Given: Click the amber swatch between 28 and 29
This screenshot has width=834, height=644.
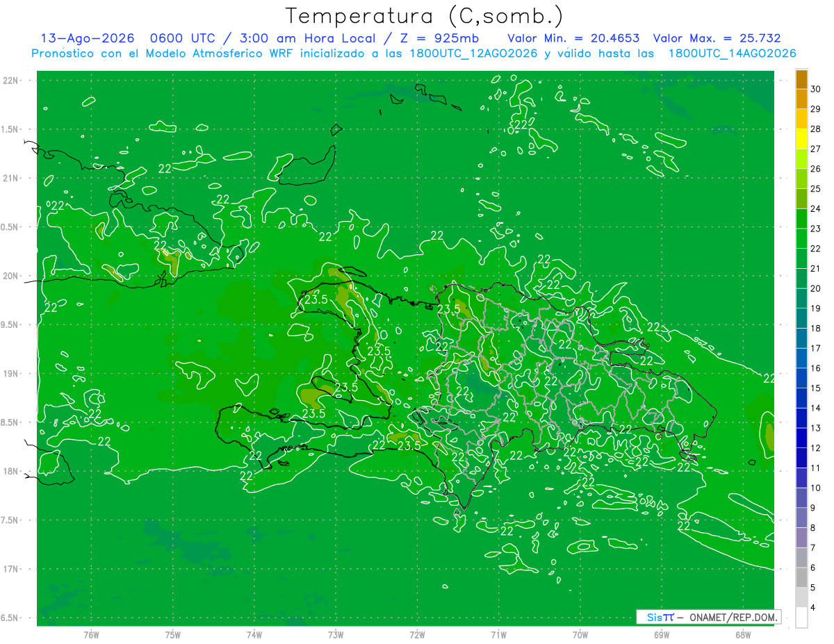Looking at the screenshot, I should (801, 119).
